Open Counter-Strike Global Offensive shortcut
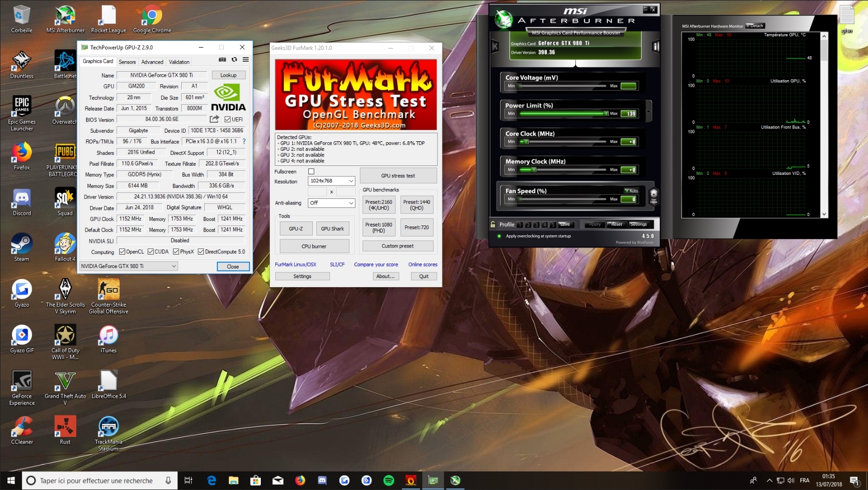This screenshot has height=490, width=868. click(x=109, y=297)
